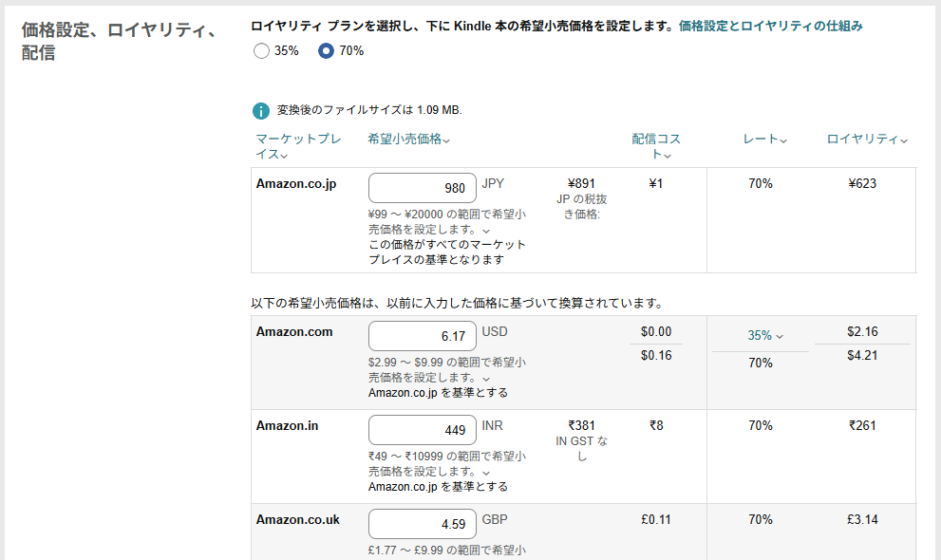Click the Amazon.in marketplace name
Image resolution: width=941 pixels, height=560 pixels.
(x=287, y=426)
